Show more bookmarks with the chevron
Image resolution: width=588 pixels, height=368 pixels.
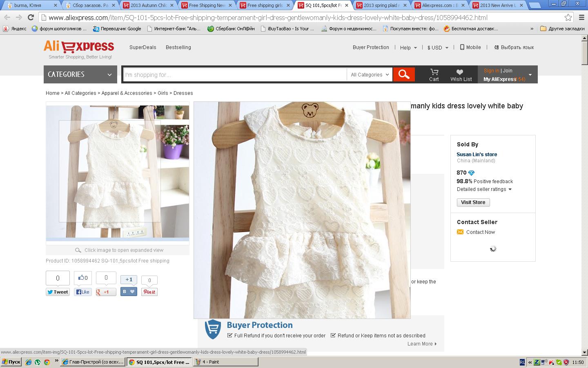532,29
